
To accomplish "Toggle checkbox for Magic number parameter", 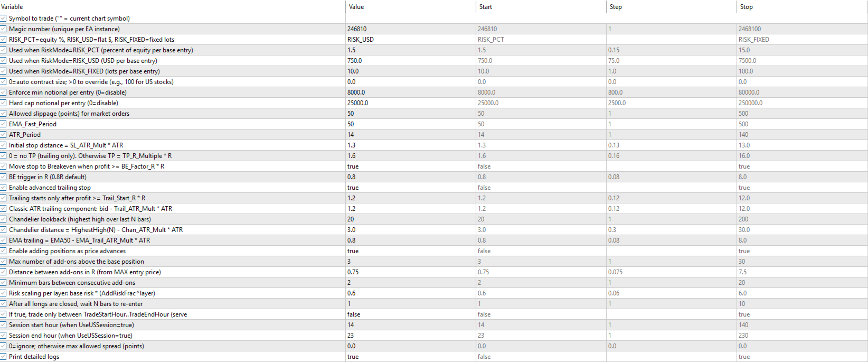I will (3, 29).
